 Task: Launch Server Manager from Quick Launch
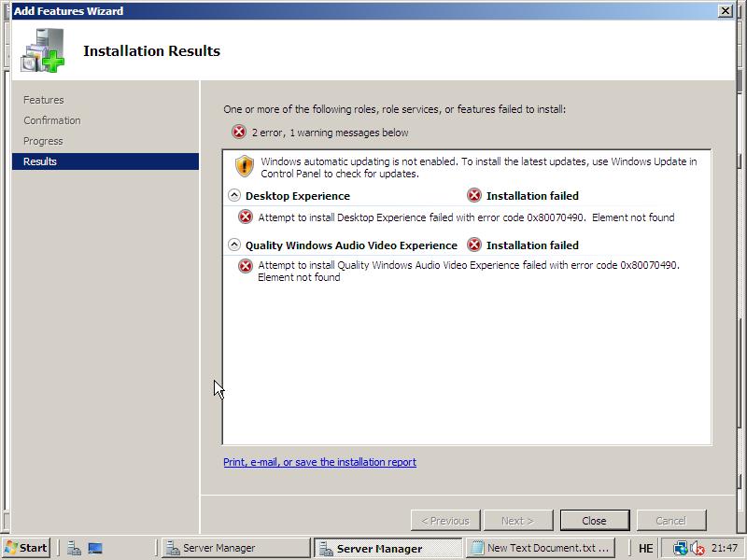(74, 549)
